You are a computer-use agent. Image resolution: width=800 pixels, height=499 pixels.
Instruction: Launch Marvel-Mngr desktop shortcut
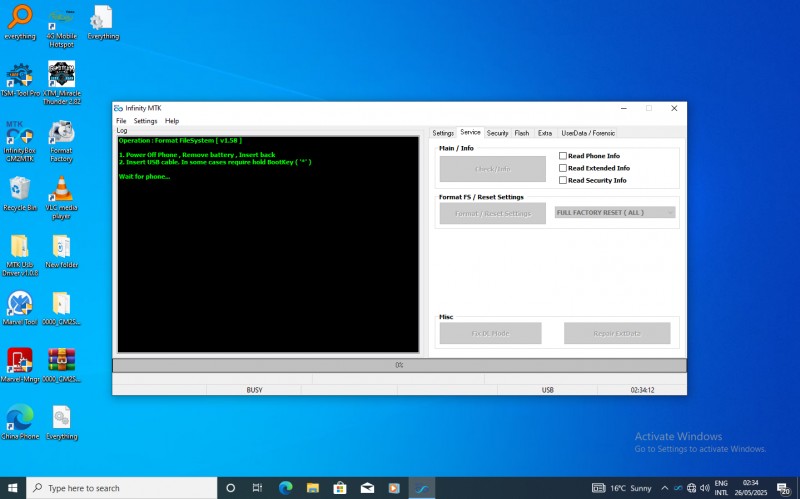coord(20,365)
